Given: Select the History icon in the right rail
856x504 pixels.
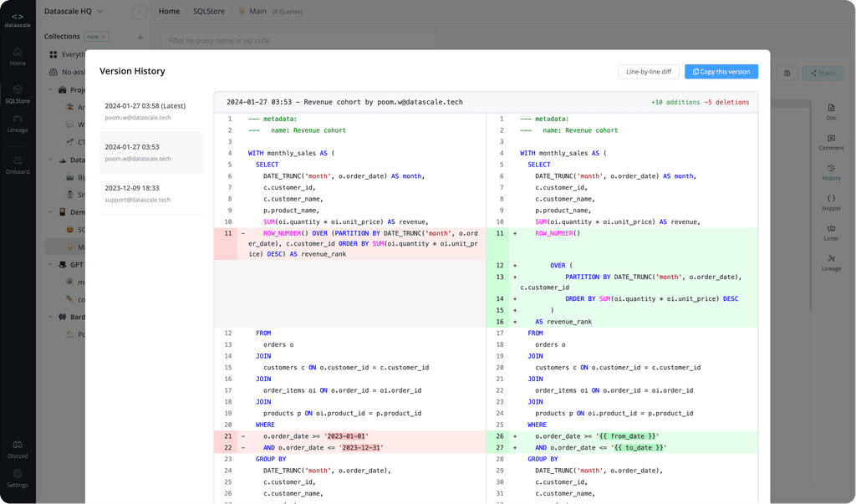Looking at the screenshot, I should pyautogui.click(x=831, y=172).
